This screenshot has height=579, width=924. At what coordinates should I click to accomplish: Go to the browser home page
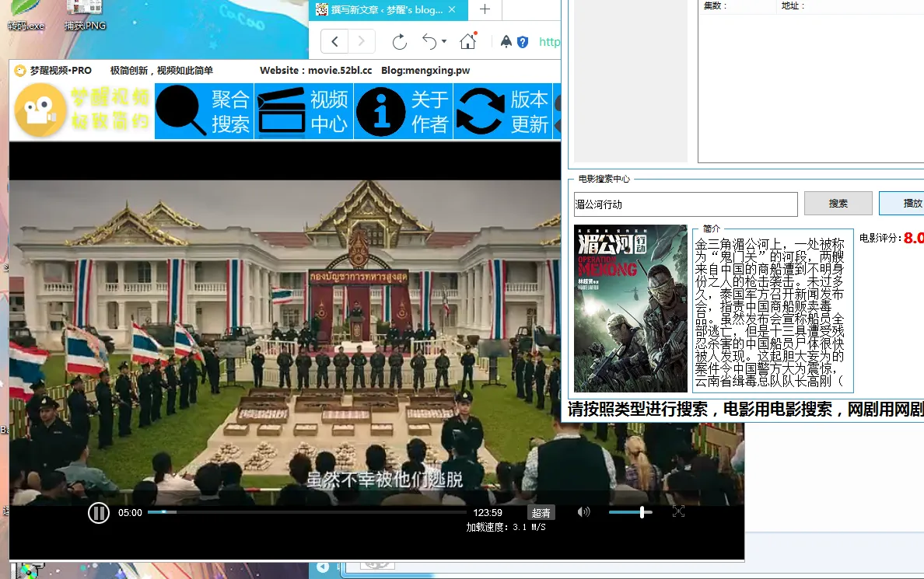(468, 41)
